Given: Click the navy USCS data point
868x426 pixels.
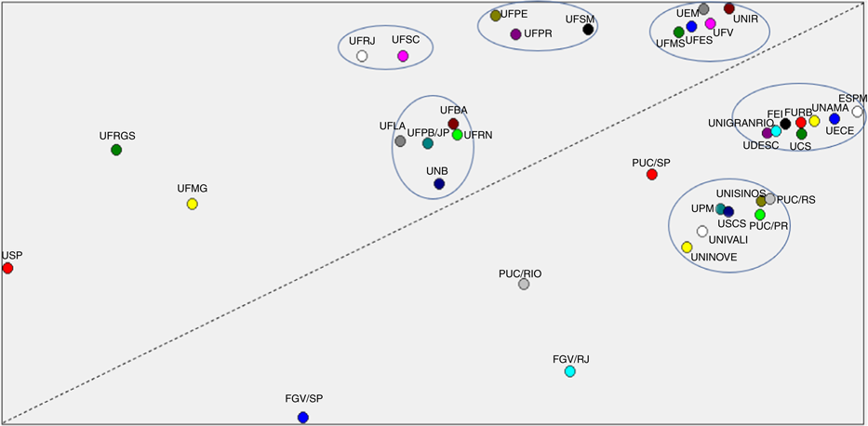Looking at the screenshot, I should coord(728,212).
